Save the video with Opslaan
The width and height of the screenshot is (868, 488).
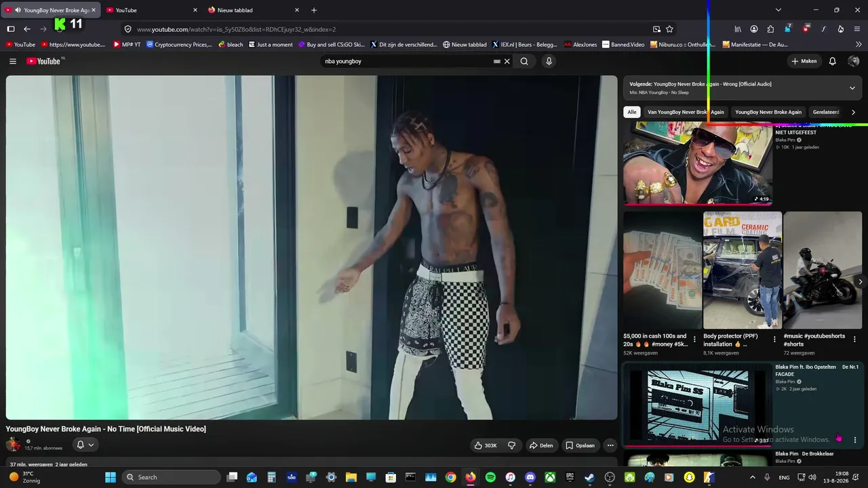click(x=580, y=445)
